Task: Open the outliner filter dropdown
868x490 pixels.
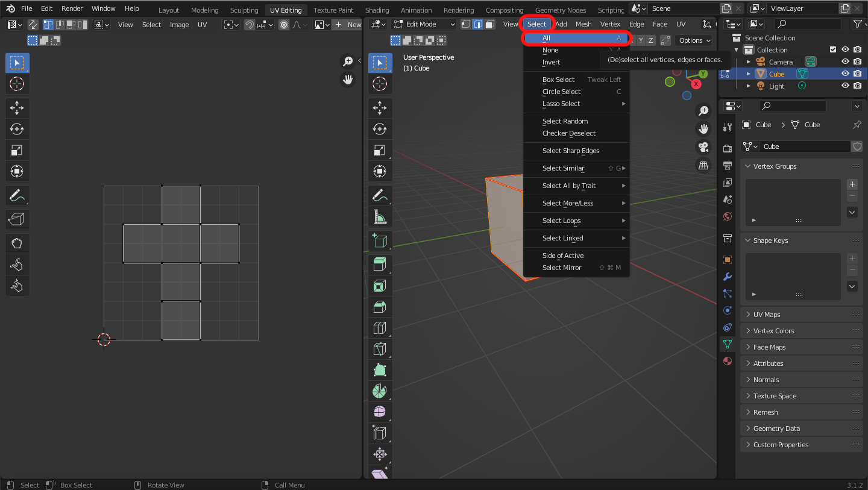Action: [x=860, y=24]
